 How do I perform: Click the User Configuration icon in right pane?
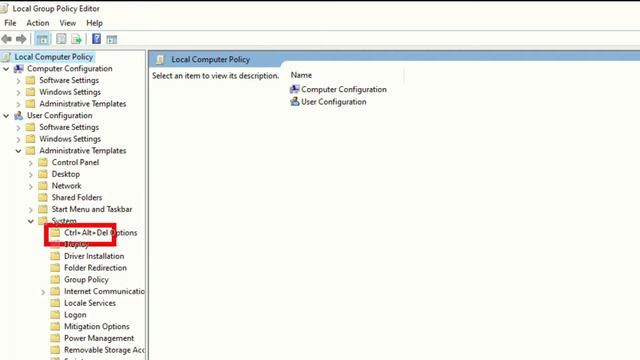pos(295,102)
